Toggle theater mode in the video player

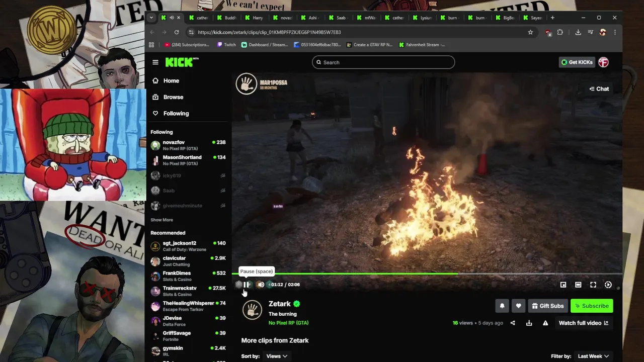pos(578,285)
